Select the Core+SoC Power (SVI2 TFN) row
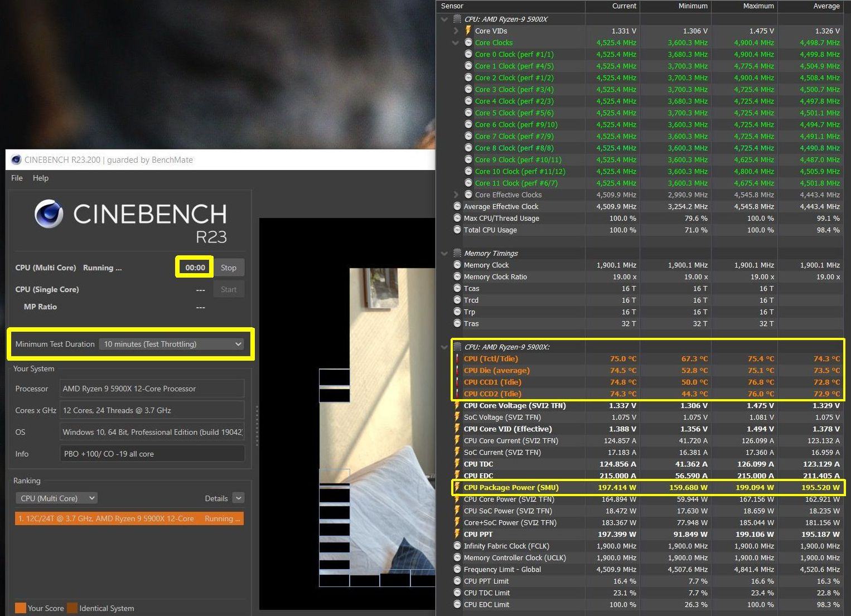The height and width of the screenshot is (616, 851). click(647, 522)
